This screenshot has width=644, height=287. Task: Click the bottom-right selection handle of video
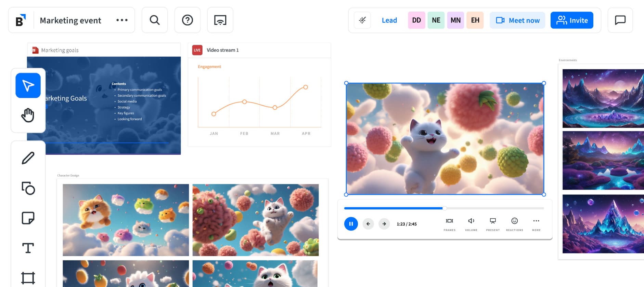point(544,194)
